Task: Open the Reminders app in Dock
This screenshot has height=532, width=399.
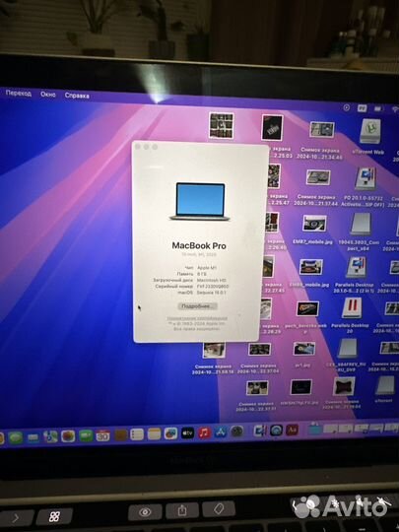Action: tap(137, 434)
